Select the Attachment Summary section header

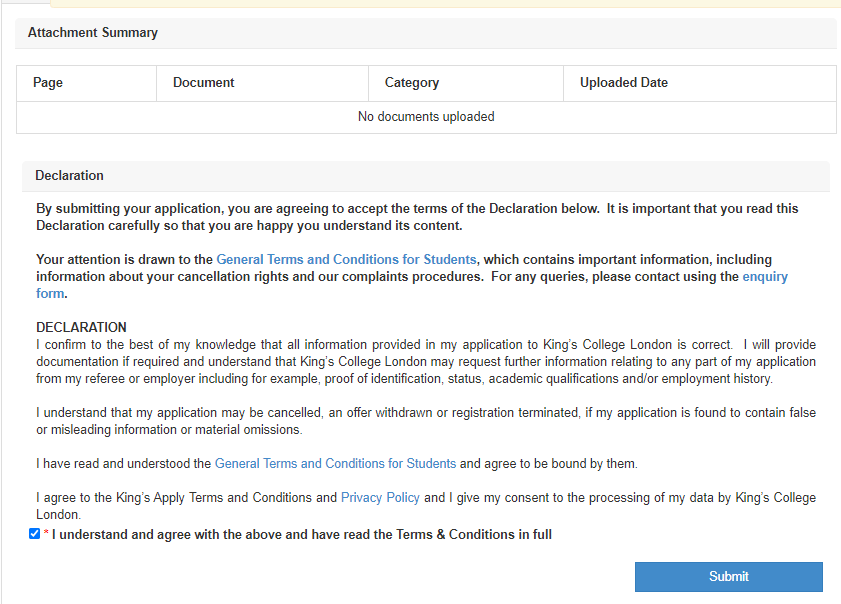(93, 33)
